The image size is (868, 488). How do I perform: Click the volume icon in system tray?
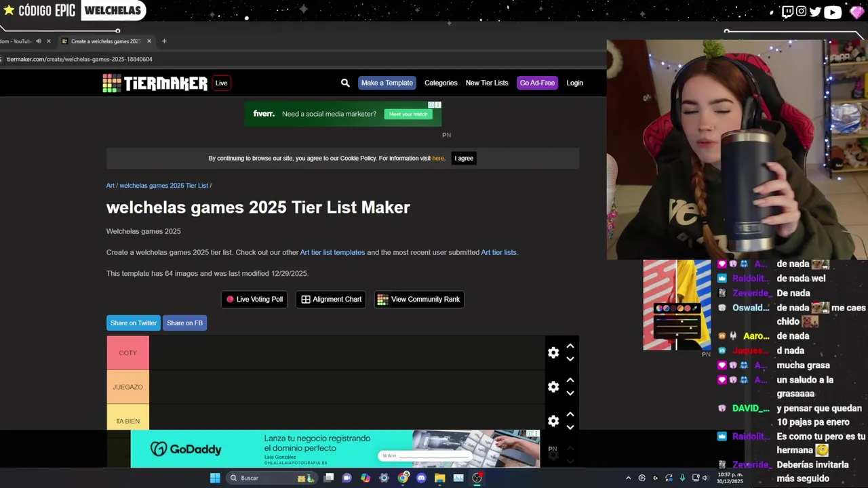tap(705, 478)
